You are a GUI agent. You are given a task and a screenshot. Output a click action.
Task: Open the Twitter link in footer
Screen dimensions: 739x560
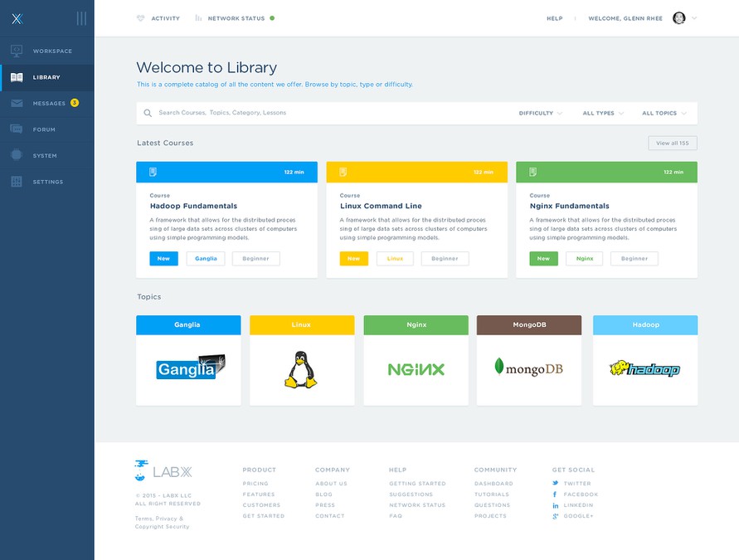tap(576, 484)
